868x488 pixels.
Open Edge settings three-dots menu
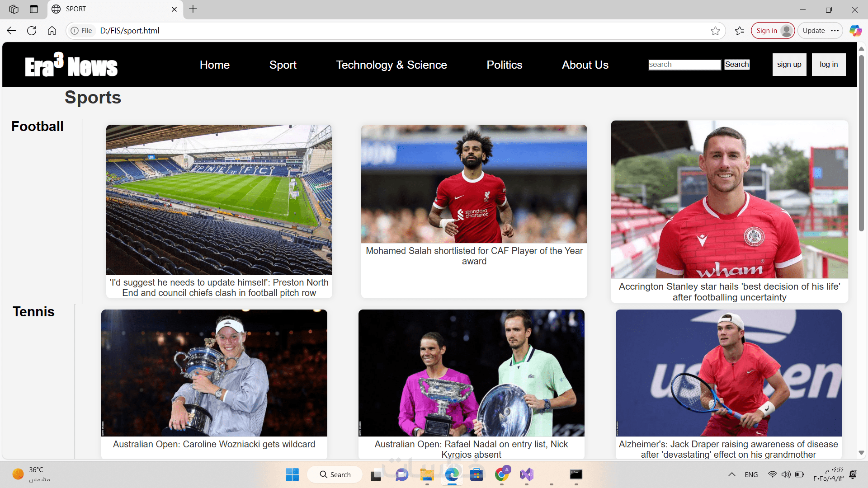[835, 31]
